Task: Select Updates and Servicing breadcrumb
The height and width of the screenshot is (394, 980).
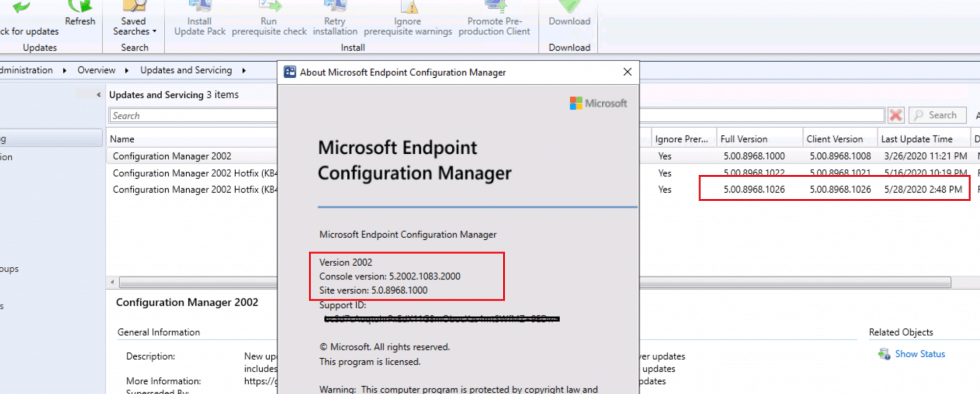Action: tap(186, 70)
